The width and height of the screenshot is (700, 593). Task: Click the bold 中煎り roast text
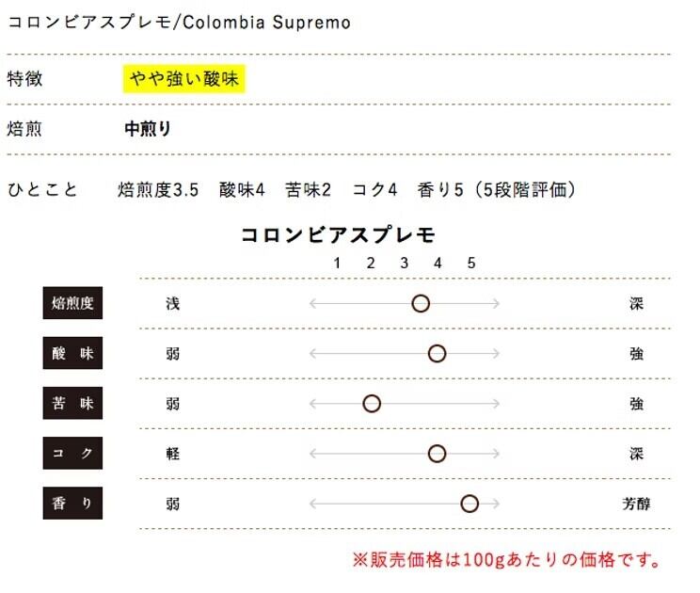(x=148, y=129)
